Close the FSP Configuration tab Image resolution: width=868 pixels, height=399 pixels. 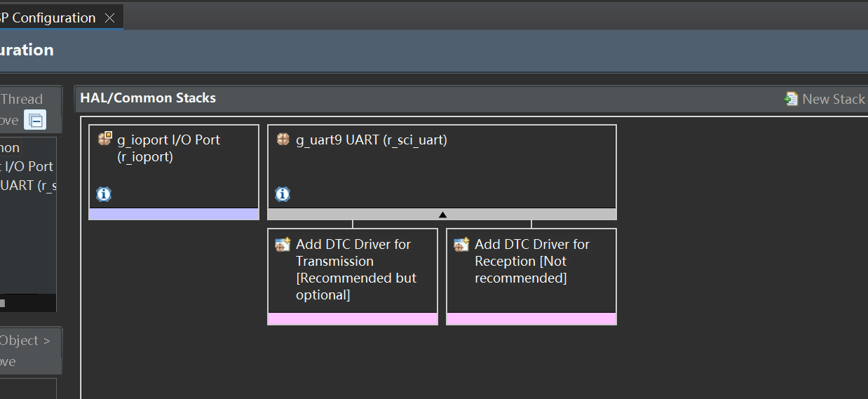[x=109, y=18]
